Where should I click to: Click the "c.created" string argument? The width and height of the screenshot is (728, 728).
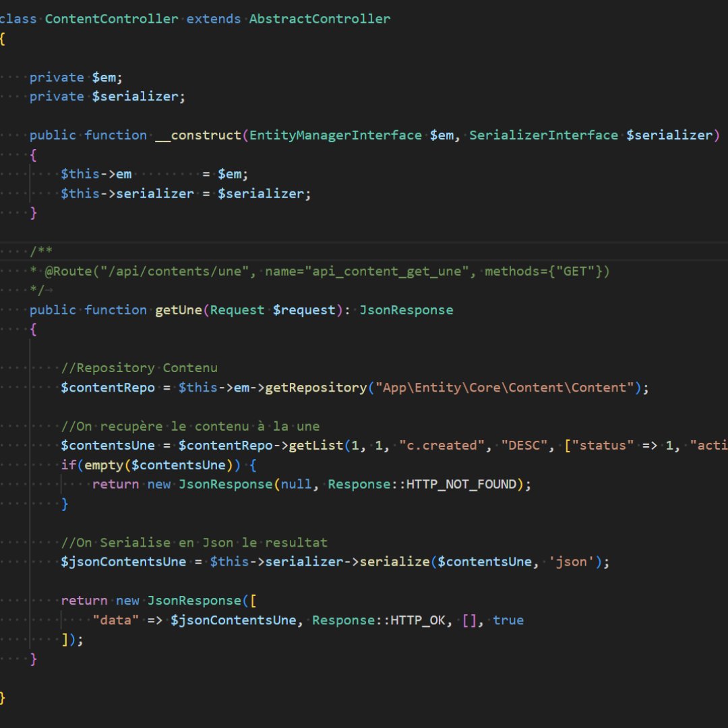tap(442, 446)
